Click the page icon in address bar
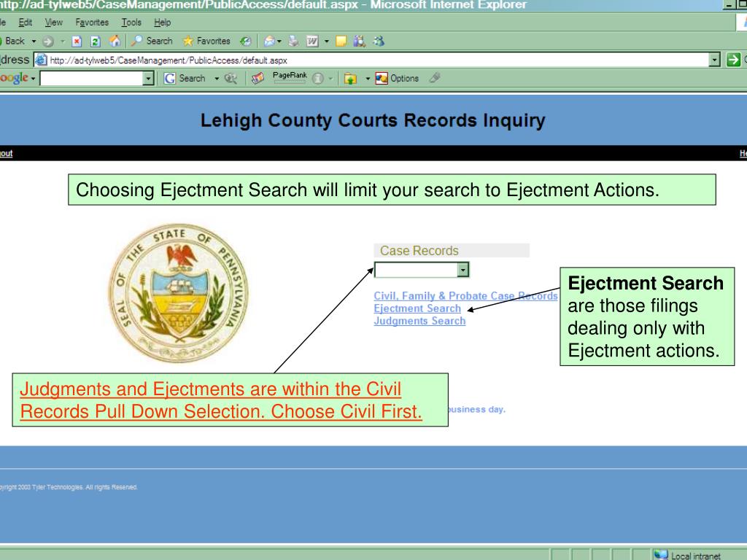 click(42, 60)
